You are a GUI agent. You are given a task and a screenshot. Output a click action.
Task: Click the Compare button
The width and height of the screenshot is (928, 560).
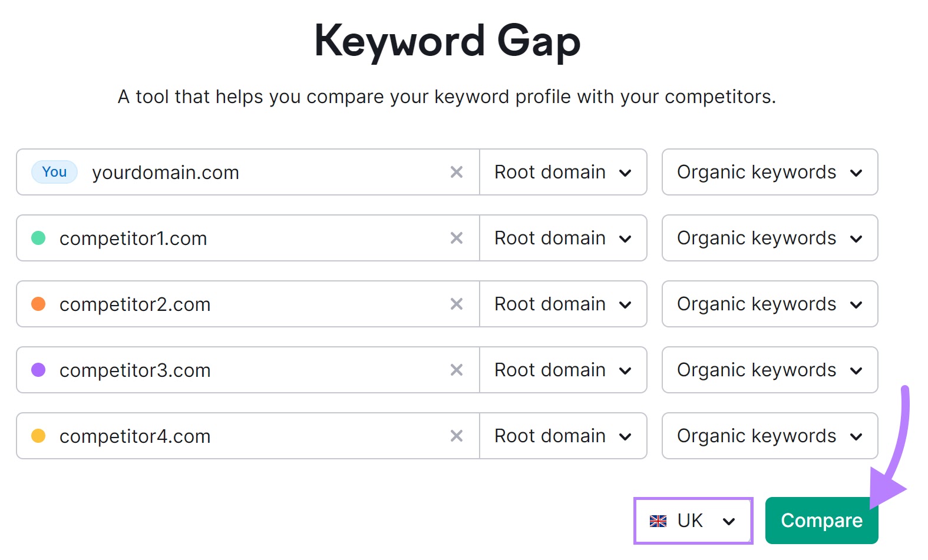[x=821, y=521]
